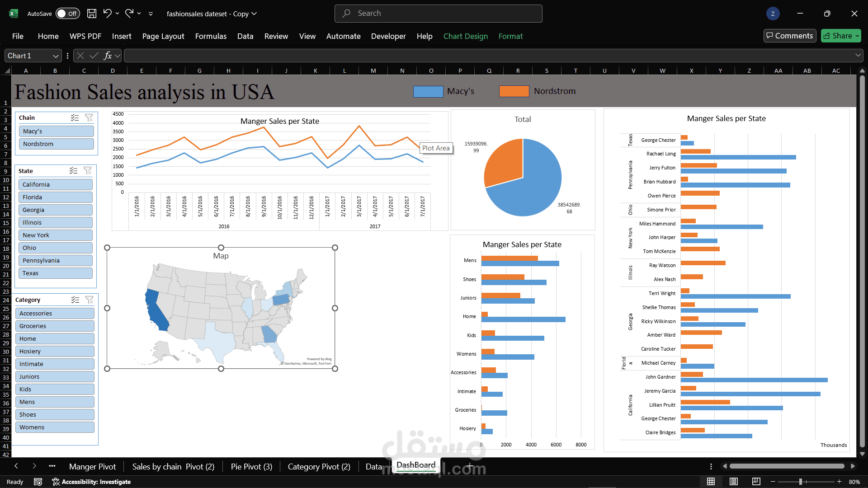Toggle Georgia in State slicer
Image resolution: width=868 pixels, height=488 pixels.
coord(56,210)
